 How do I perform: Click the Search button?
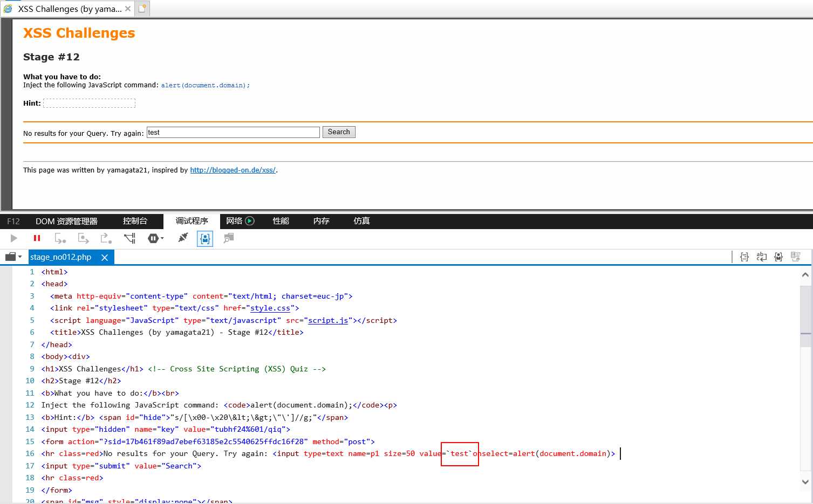coord(339,132)
